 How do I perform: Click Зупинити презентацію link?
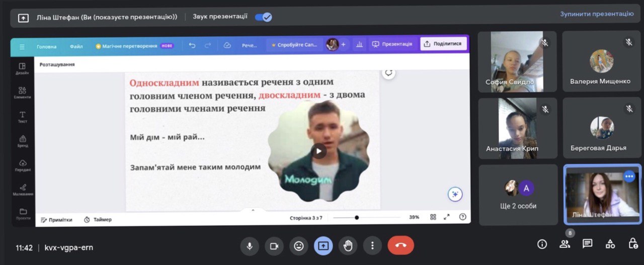click(x=597, y=14)
